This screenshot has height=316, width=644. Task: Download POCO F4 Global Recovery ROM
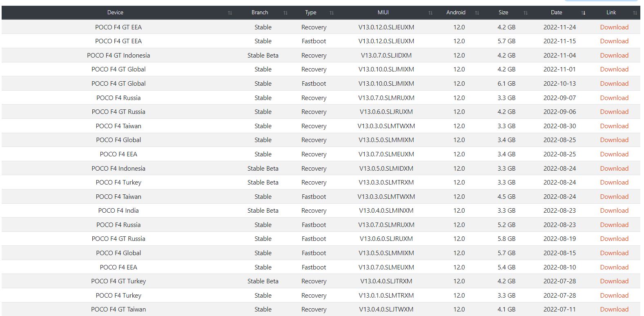(x=614, y=140)
